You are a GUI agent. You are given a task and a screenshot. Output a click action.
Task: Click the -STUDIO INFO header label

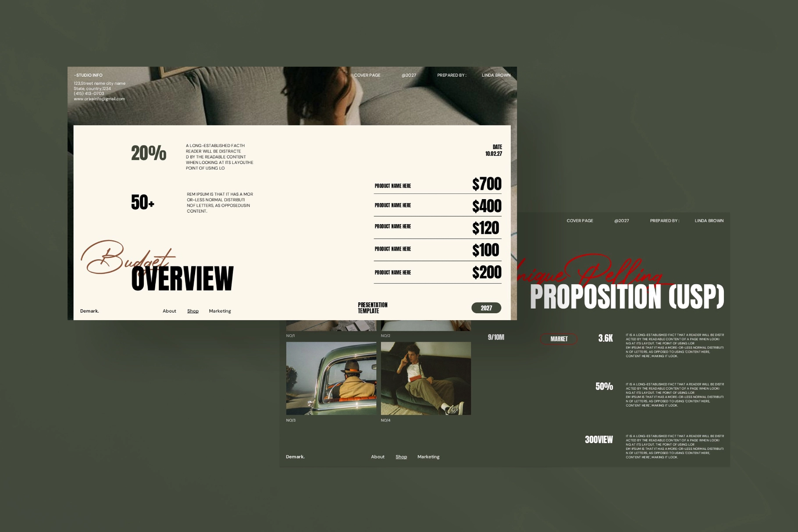[88, 75]
